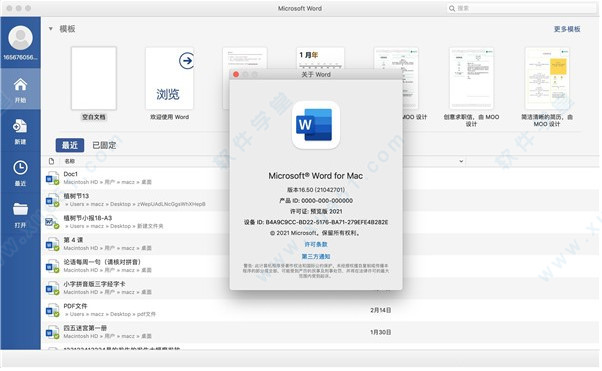
Task: Switch to 已固定 pinned tab
Action: (104, 145)
